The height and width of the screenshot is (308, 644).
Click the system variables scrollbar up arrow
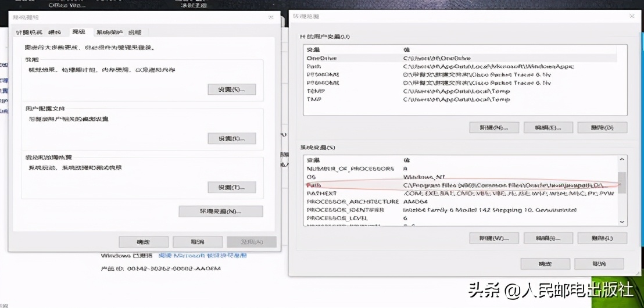[x=622, y=159]
